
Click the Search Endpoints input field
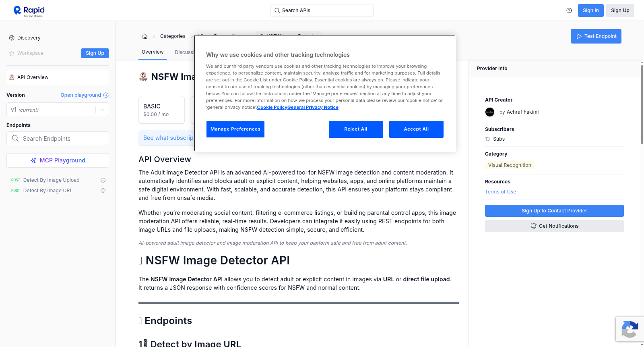tap(58, 138)
